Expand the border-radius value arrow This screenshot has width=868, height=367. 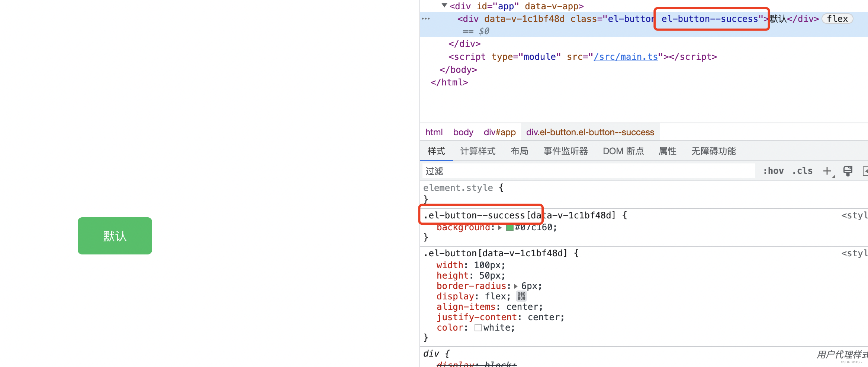(515, 286)
